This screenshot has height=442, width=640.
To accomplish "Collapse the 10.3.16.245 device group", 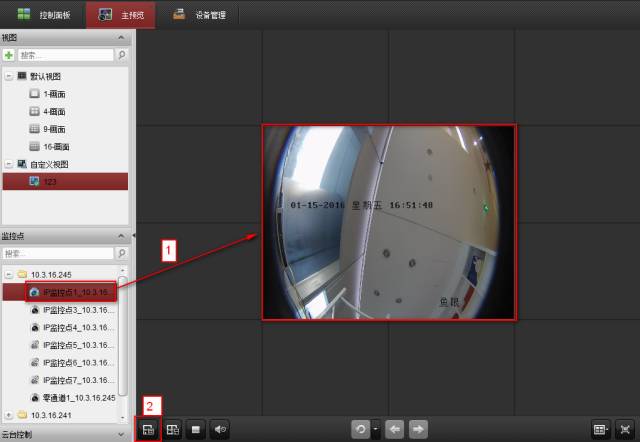I will pos(9,273).
